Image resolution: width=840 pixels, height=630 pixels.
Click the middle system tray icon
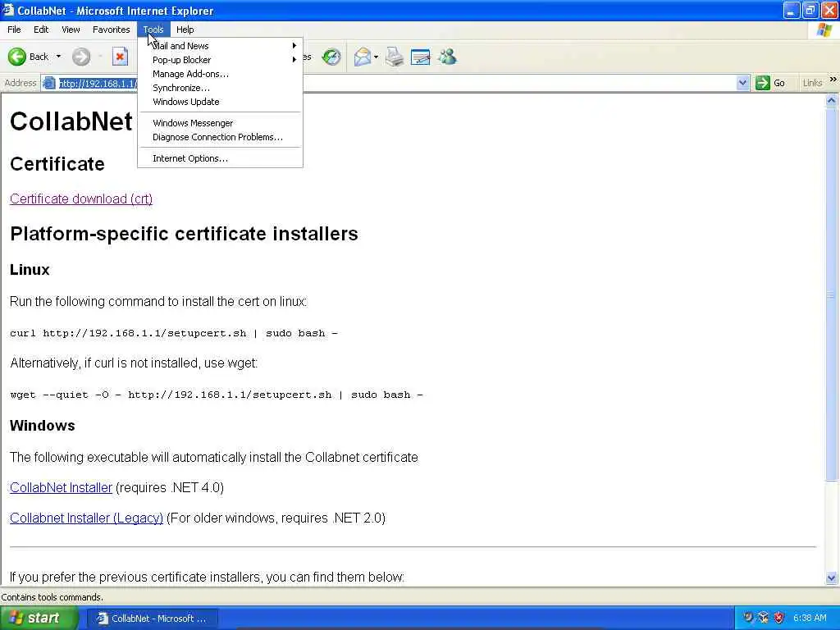(764, 619)
